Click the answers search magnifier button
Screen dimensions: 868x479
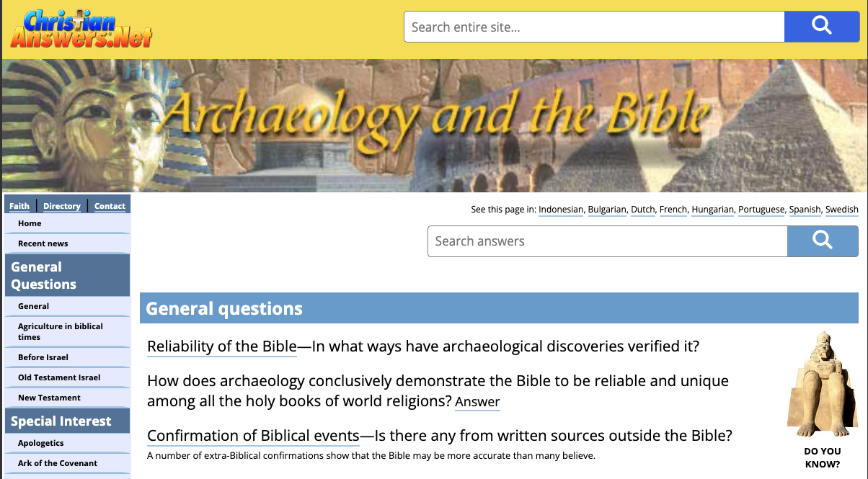(x=822, y=241)
